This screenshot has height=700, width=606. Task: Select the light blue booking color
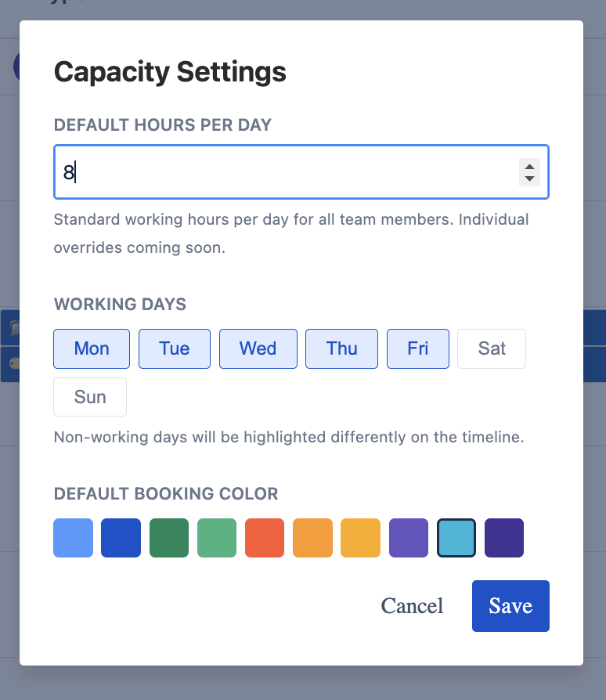(73, 538)
